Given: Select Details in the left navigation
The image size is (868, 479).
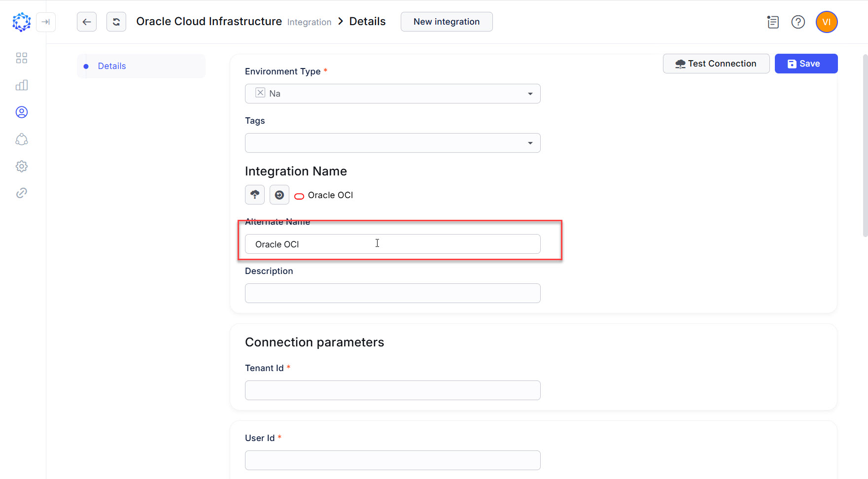Looking at the screenshot, I should [x=112, y=66].
